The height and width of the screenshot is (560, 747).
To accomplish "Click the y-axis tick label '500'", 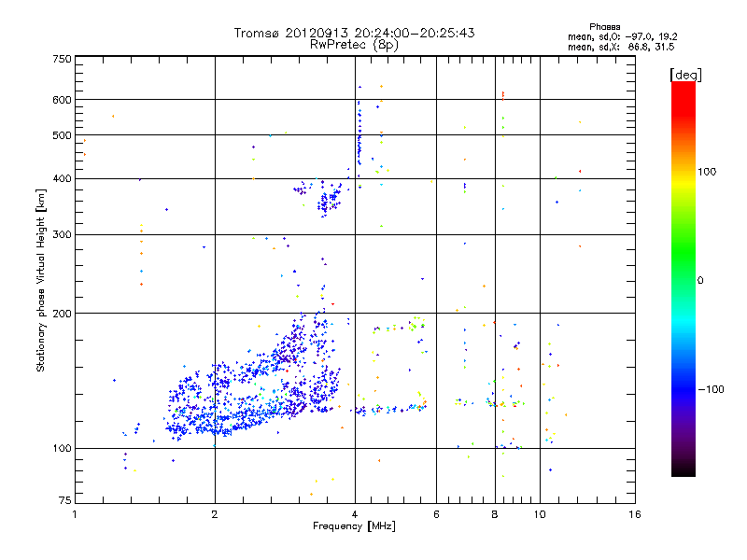I will pyautogui.click(x=62, y=135).
